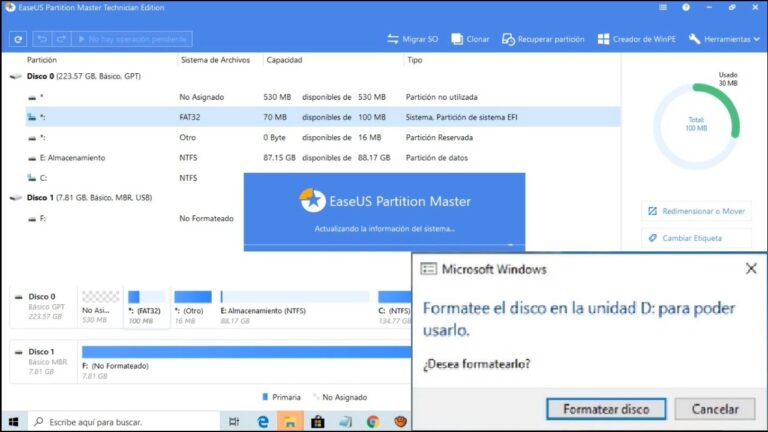Open the help question mark icon

(686, 7)
